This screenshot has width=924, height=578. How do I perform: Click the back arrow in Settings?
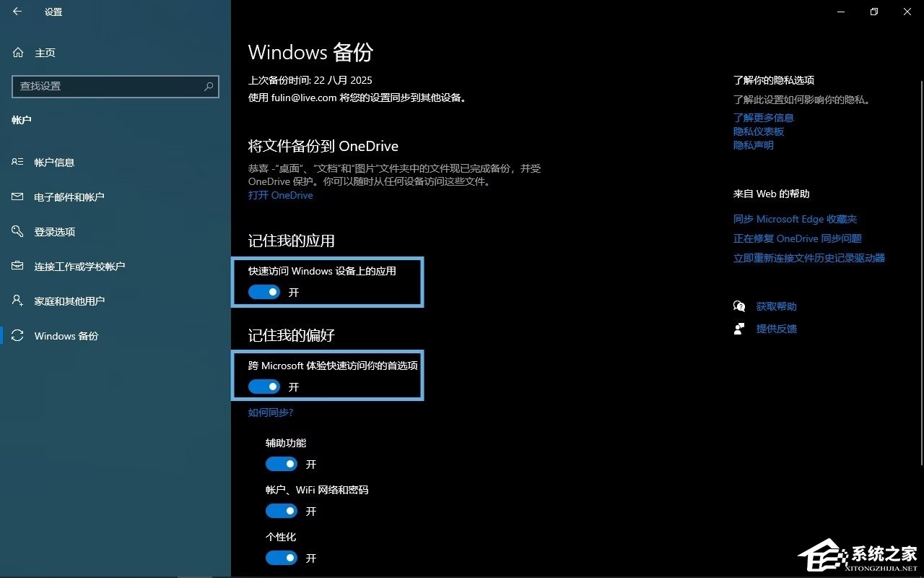(x=16, y=12)
